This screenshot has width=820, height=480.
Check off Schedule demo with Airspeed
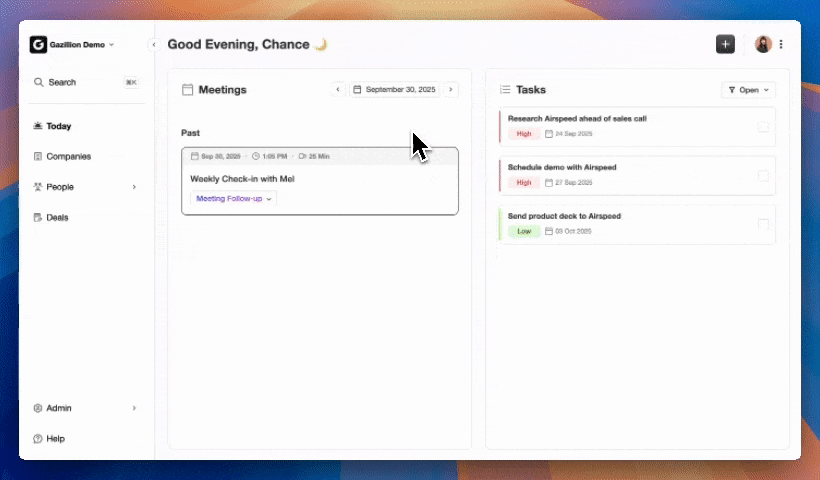pos(763,176)
